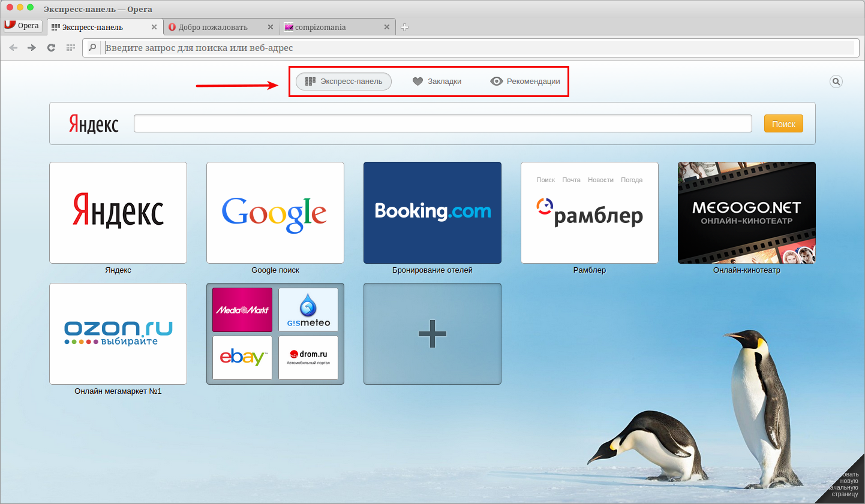This screenshot has width=865, height=504.
Task: Open Media Markt in the folder tile
Action: click(242, 310)
